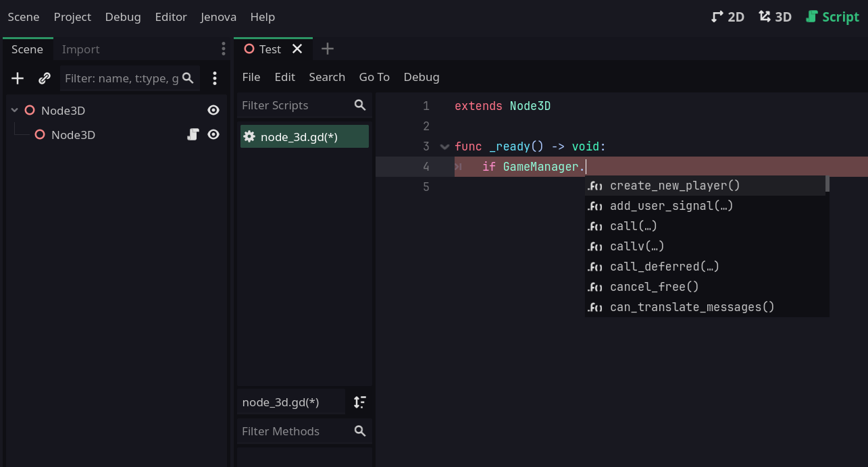This screenshot has height=467, width=868.
Task: Click the child Node3D node icon
Action: tap(40, 134)
